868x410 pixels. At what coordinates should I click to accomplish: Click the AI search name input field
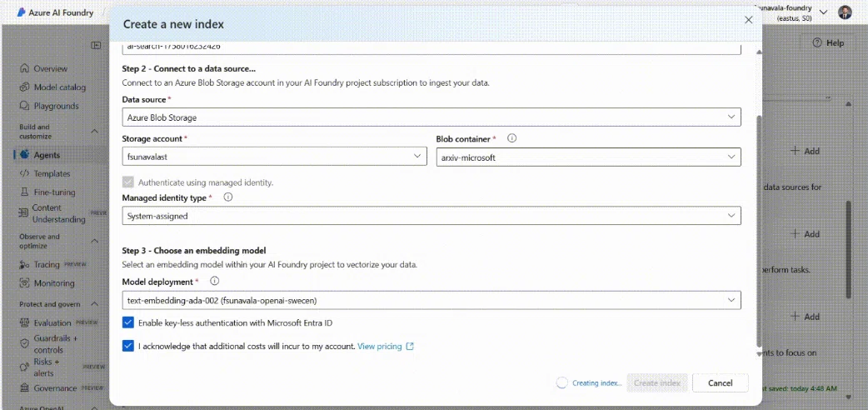click(432, 48)
